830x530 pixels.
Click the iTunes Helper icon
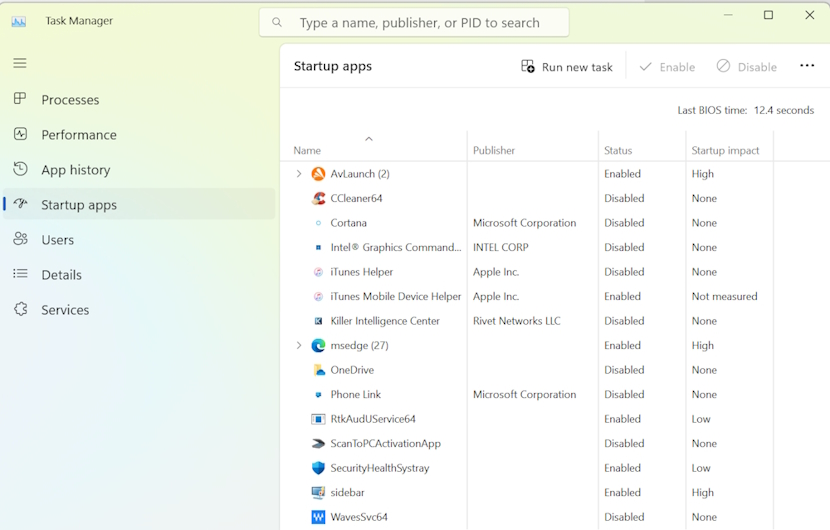[318, 272]
